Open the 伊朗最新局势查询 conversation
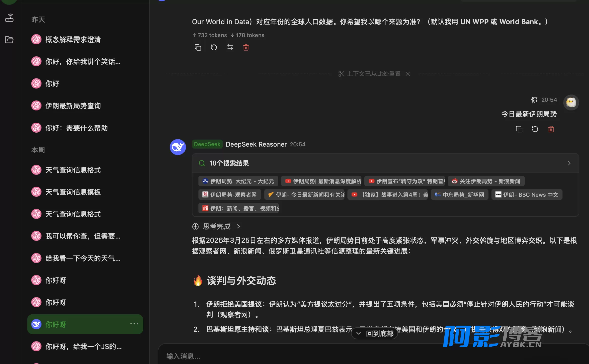 pyautogui.click(x=73, y=106)
